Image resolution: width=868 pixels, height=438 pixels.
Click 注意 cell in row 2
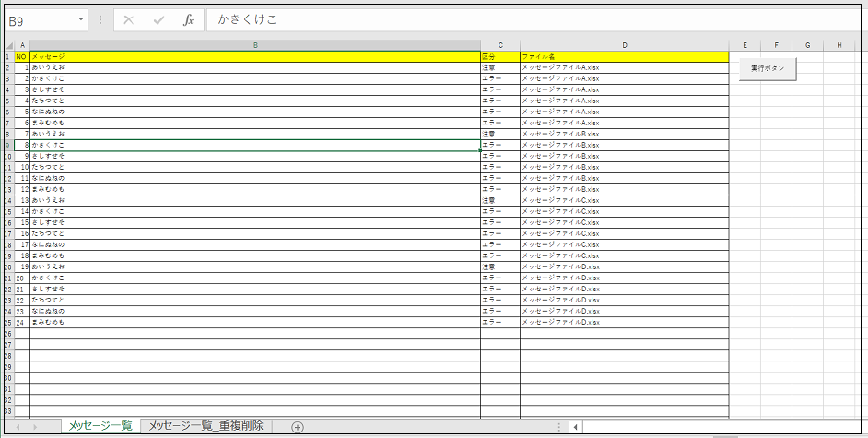tap(500, 67)
